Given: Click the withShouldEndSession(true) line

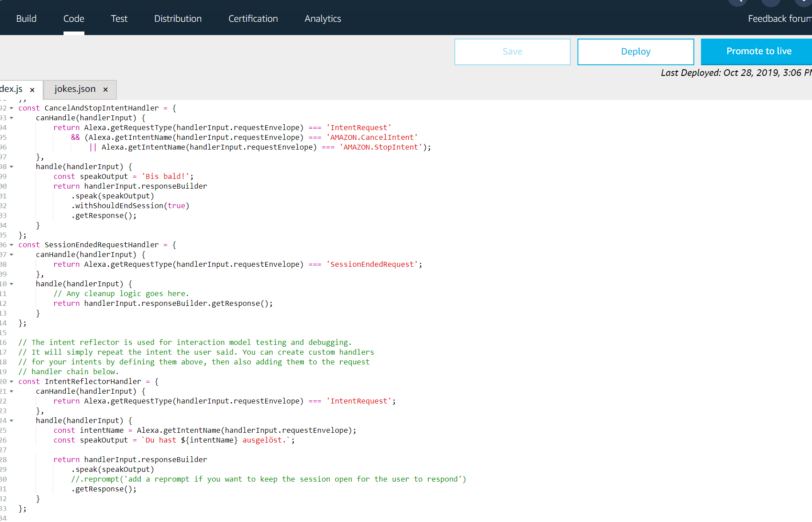Looking at the screenshot, I should click(130, 206).
